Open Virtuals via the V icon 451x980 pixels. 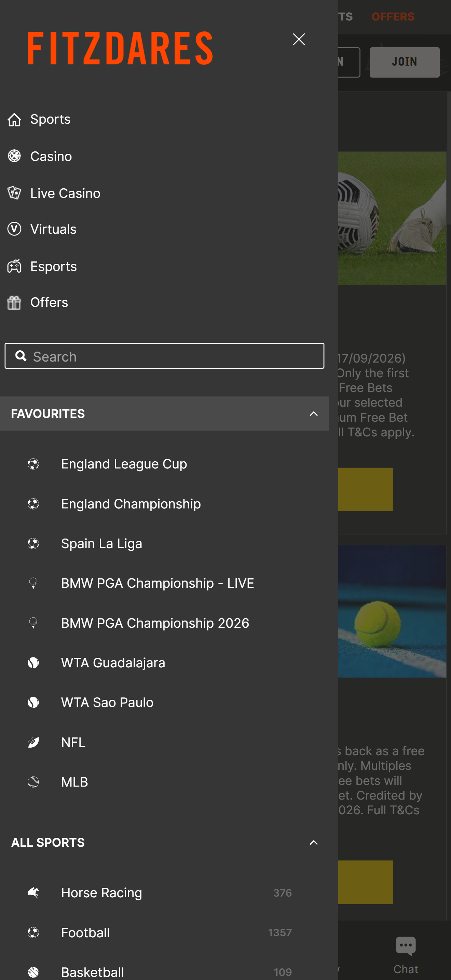point(14,229)
